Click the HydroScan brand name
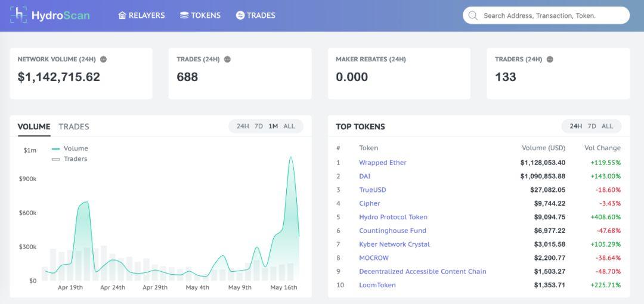 pyautogui.click(x=61, y=15)
